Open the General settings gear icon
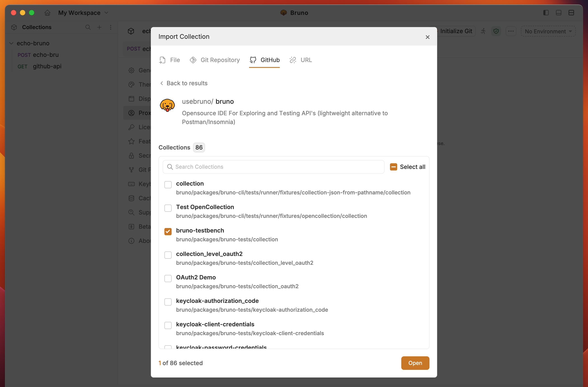The width and height of the screenshot is (588, 387). coord(131,70)
